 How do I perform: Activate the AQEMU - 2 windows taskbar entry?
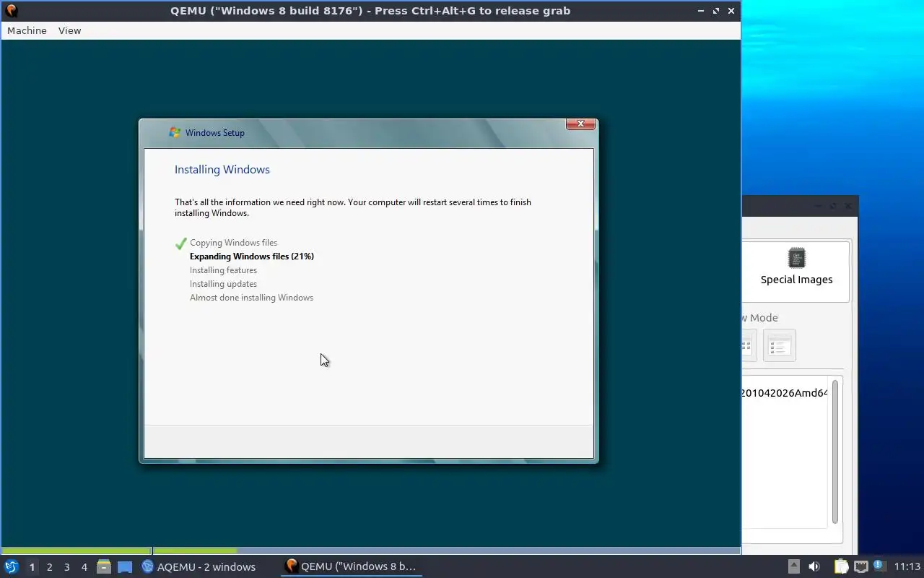(x=199, y=567)
